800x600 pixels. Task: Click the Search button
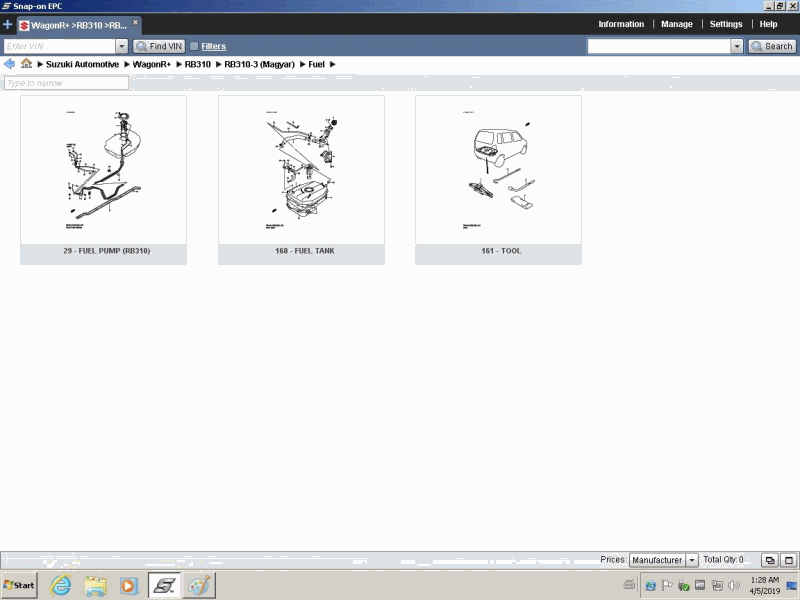point(772,46)
